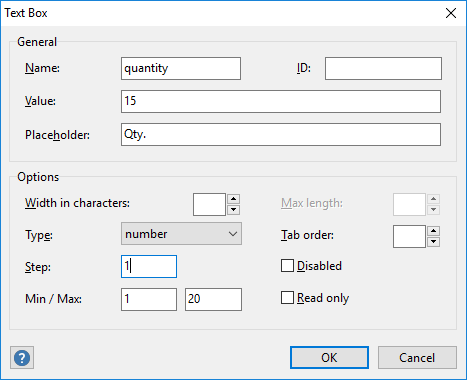Close the Text Box dialog window
This screenshot has height=380, width=467.
coord(451,13)
